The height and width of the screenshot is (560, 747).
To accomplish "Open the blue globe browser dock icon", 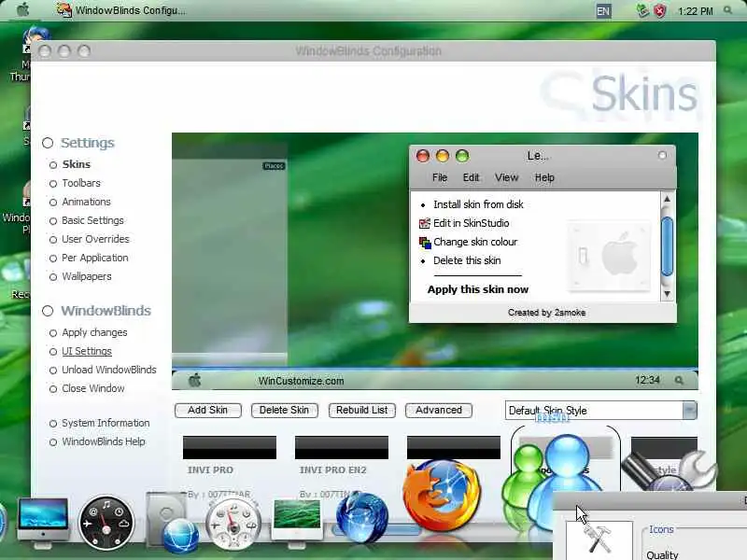I will 362,518.
